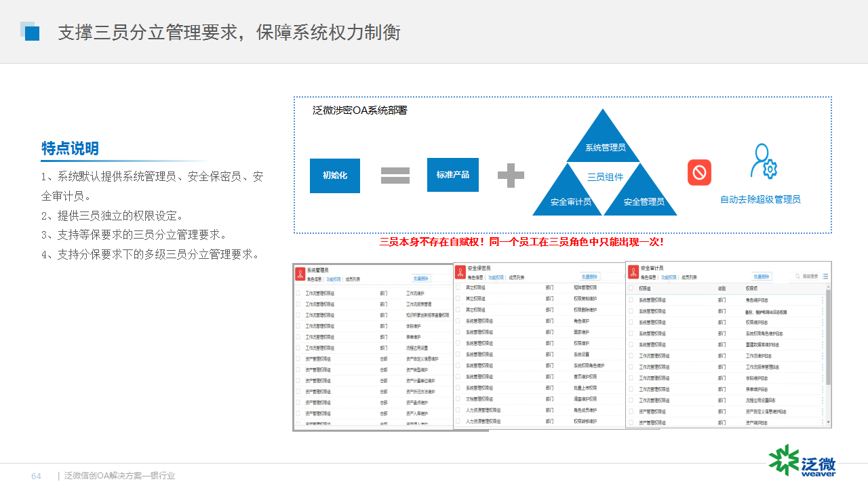Screen dimensions: 868x488
Task: Tick the checkbox for 角色成员维护 row
Action: pos(458,410)
